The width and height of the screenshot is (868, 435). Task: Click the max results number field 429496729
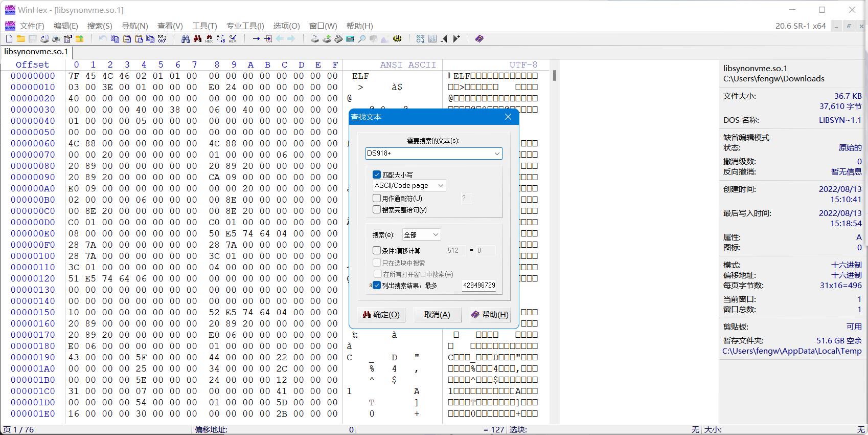(x=479, y=286)
